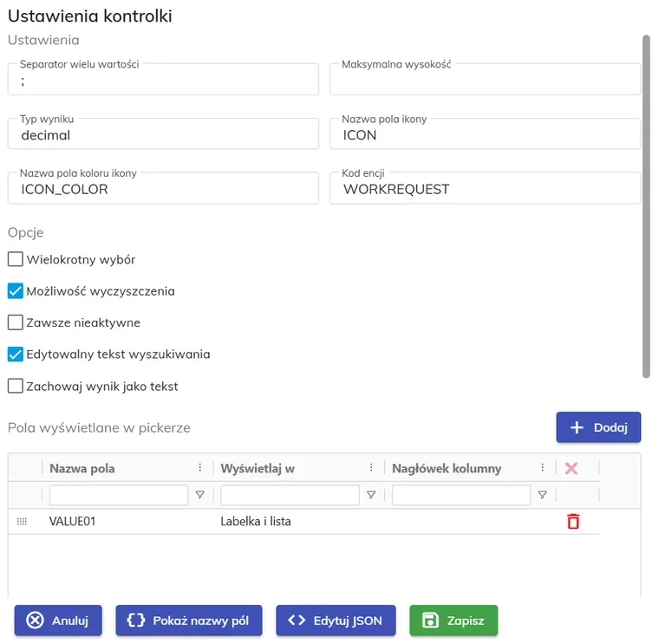Click the filter icon for Nagłówek kolumny column
659x644 pixels.
pos(543,495)
